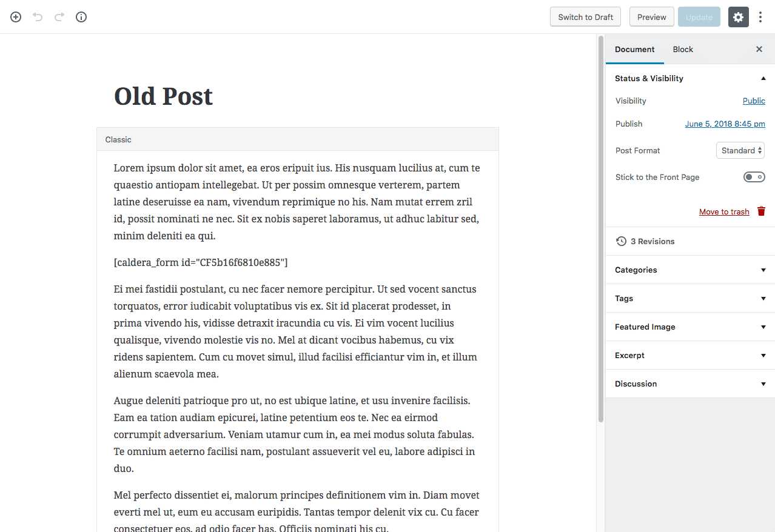Click the Switch to Draft button
The height and width of the screenshot is (532, 775).
click(586, 17)
